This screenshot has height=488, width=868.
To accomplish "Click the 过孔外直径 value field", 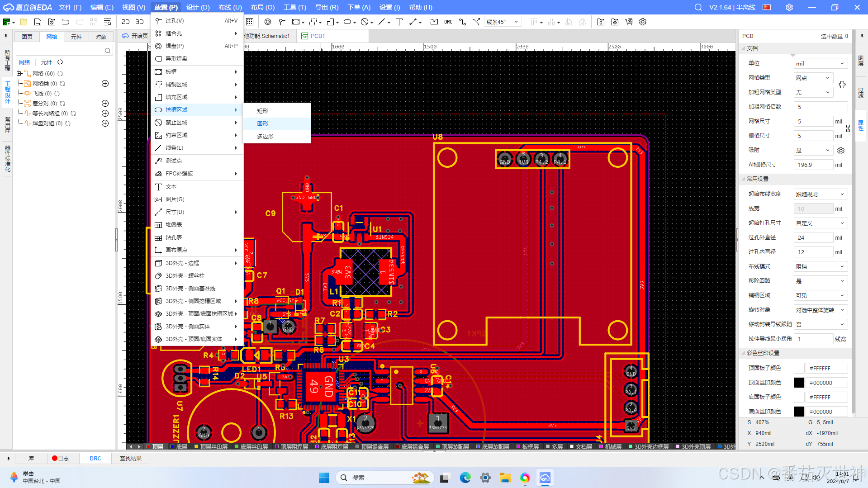I will click(813, 237).
